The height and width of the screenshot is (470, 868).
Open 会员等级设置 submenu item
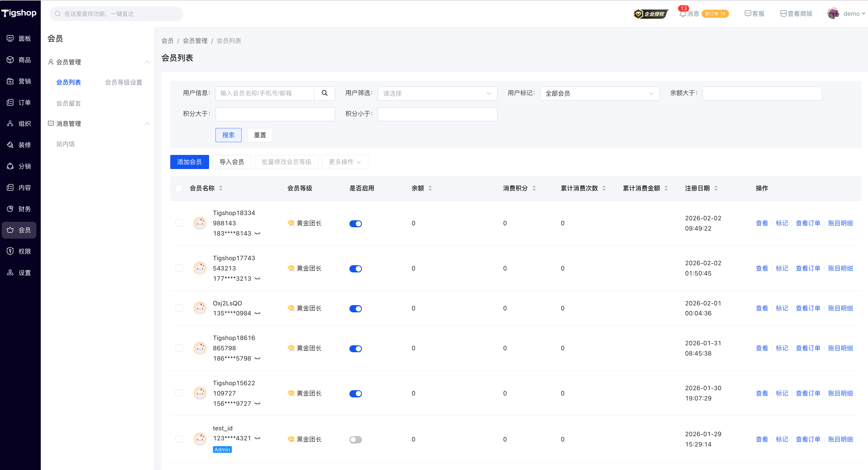tap(123, 83)
